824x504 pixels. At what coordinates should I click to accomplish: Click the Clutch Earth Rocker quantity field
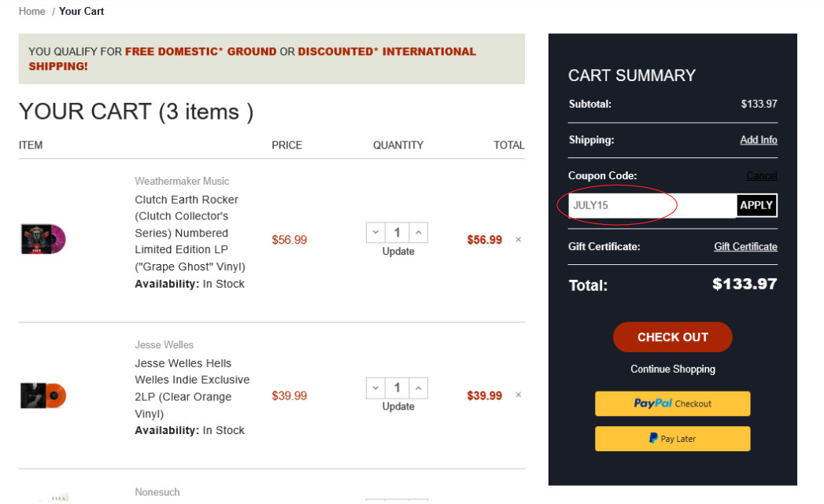[397, 232]
